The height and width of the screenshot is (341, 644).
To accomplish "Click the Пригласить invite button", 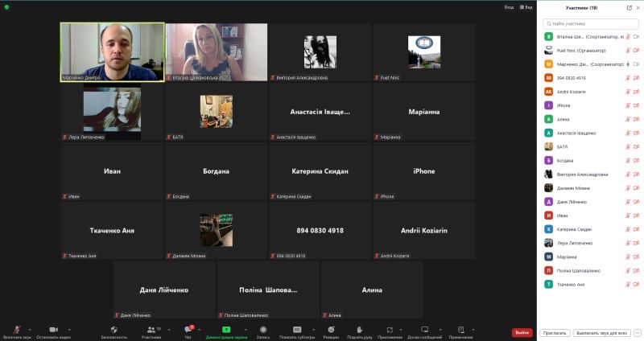I will click(x=555, y=332).
